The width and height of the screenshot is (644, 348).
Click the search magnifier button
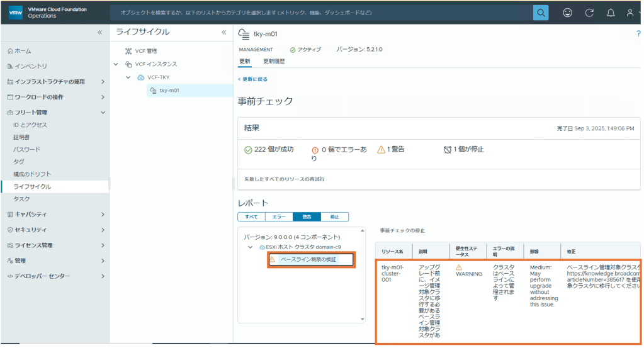pos(541,13)
